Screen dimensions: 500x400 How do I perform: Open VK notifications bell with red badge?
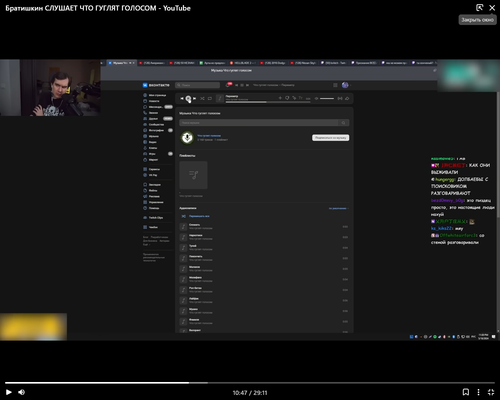228,85
